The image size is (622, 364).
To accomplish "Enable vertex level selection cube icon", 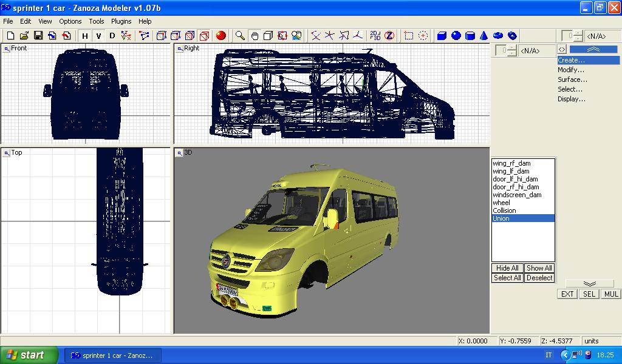I will (x=161, y=36).
